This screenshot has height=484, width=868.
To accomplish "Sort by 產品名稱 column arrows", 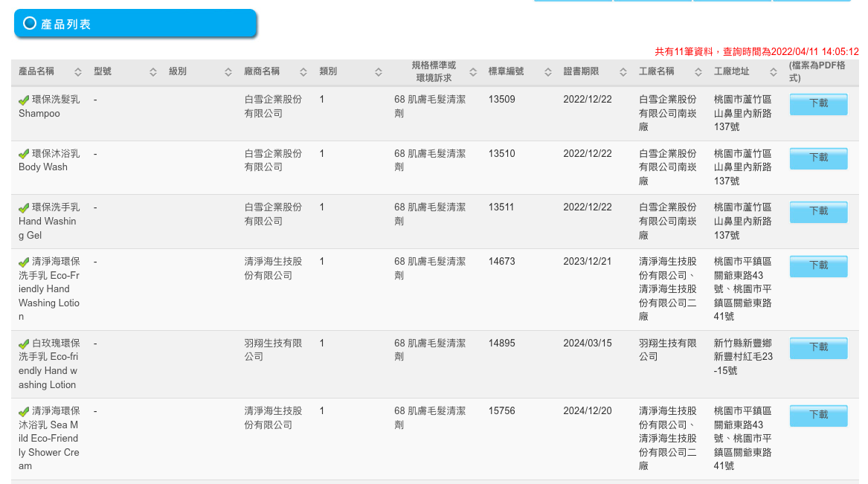I will (x=78, y=72).
